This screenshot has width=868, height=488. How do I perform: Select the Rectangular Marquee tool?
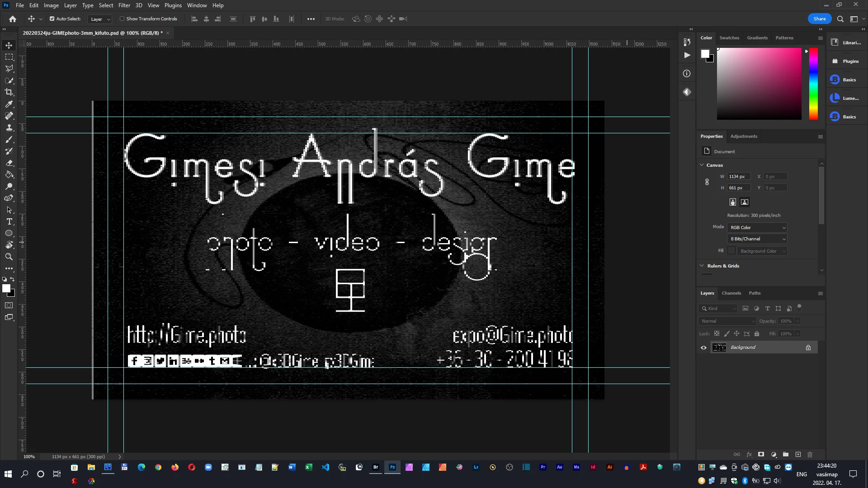click(9, 57)
